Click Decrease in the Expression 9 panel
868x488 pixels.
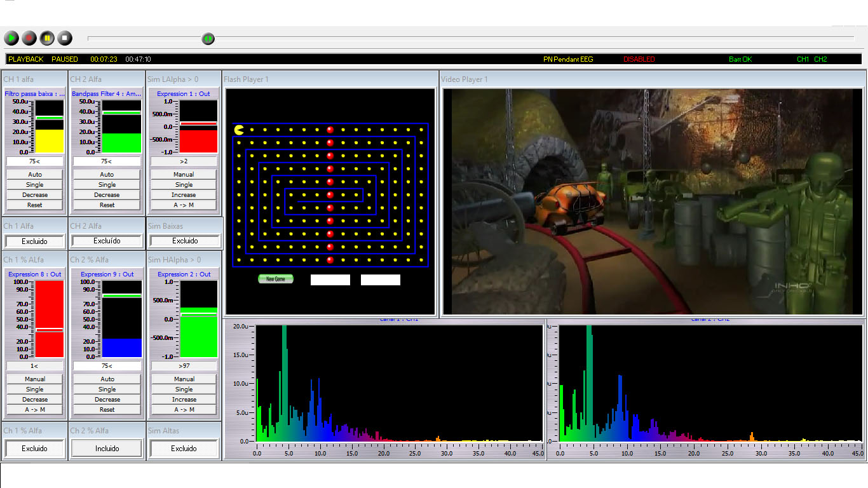pyautogui.click(x=107, y=399)
